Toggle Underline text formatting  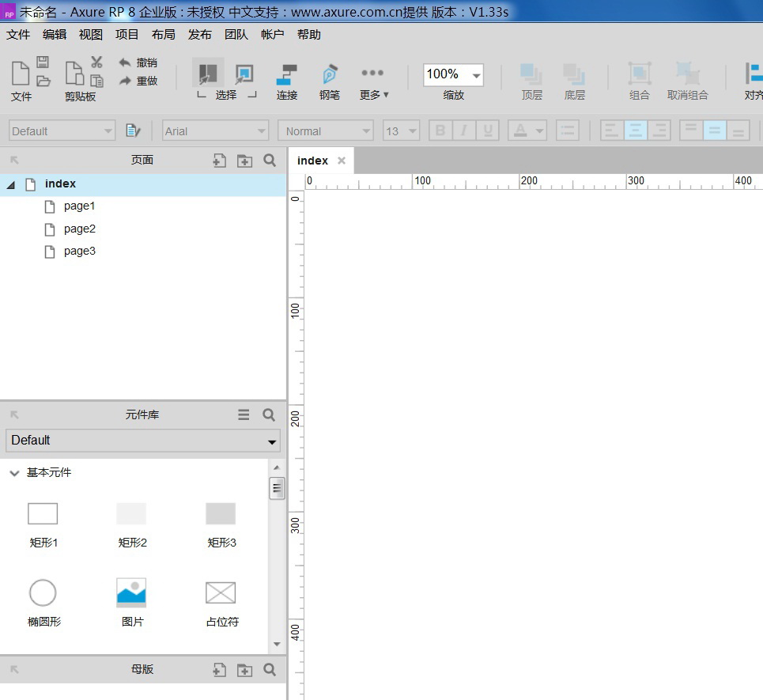[488, 131]
